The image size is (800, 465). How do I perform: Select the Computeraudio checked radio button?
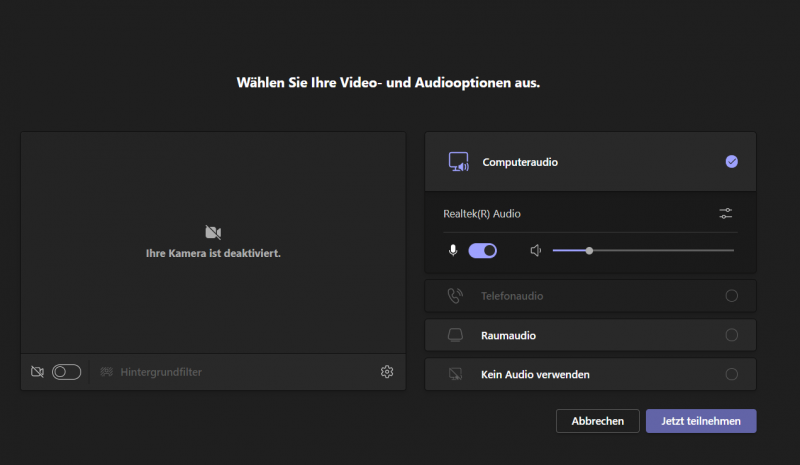pyautogui.click(x=731, y=162)
